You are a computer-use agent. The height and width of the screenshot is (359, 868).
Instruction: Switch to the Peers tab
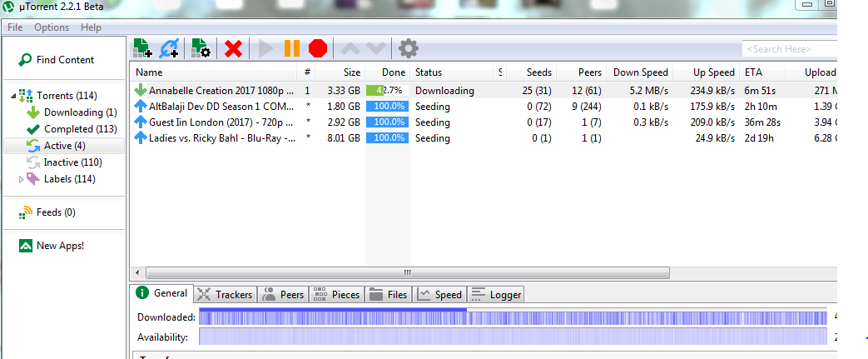pyautogui.click(x=283, y=295)
